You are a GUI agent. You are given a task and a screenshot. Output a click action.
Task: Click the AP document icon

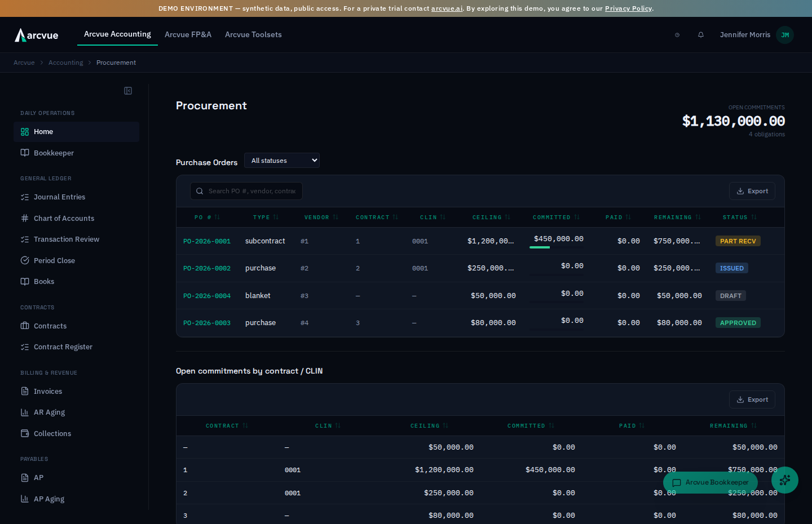tap(25, 478)
